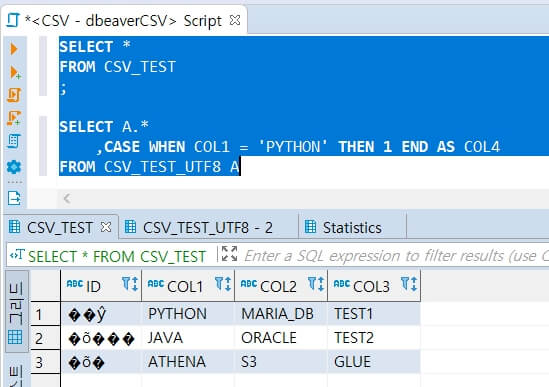This screenshot has height=387, width=549.
Task: Open the blue gear settings icon
Action: [14, 167]
